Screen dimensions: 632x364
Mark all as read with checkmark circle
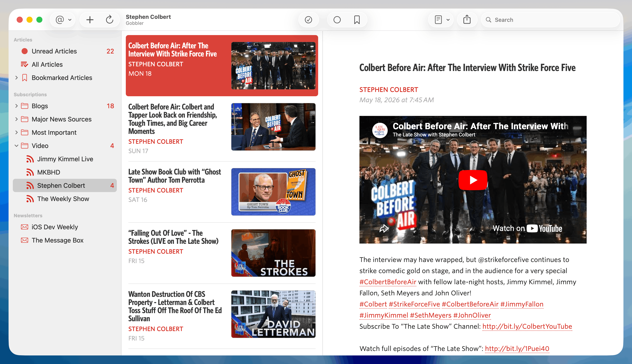pyautogui.click(x=308, y=20)
